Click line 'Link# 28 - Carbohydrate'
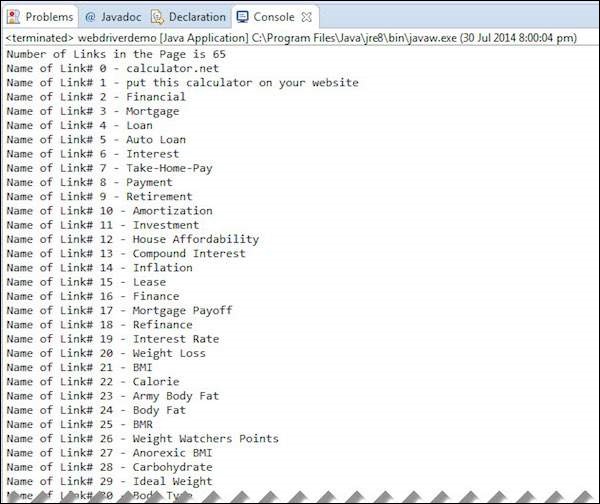Image resolution: width=600 pixels, height=504 pixels. (x=109, y=467)
